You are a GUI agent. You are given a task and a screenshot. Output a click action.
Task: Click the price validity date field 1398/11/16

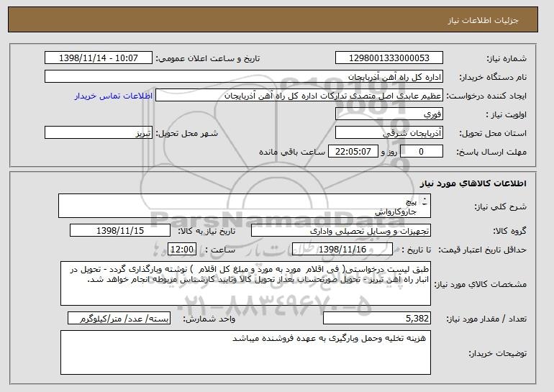pos(342,250)
